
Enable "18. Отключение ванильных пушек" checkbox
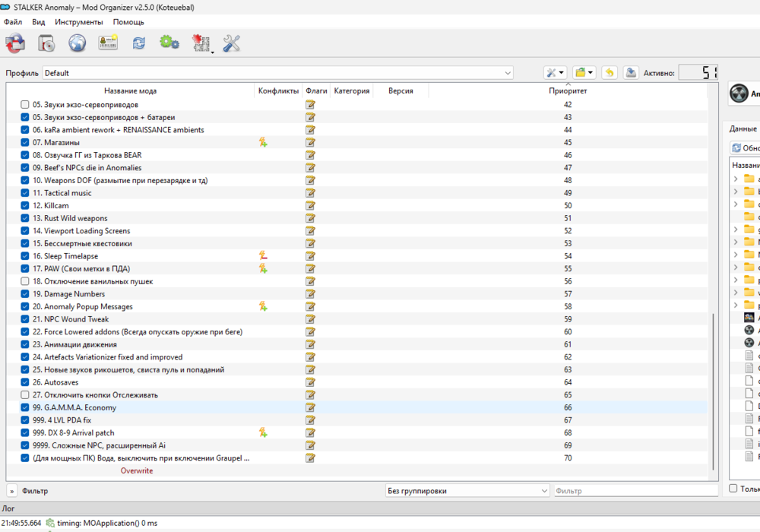click(x=25, y=281)
